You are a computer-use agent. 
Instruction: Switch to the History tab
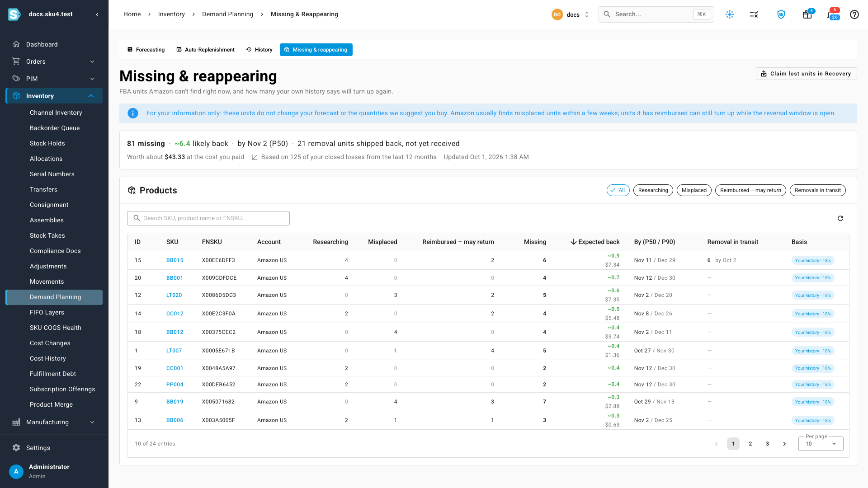click(259, 50)
